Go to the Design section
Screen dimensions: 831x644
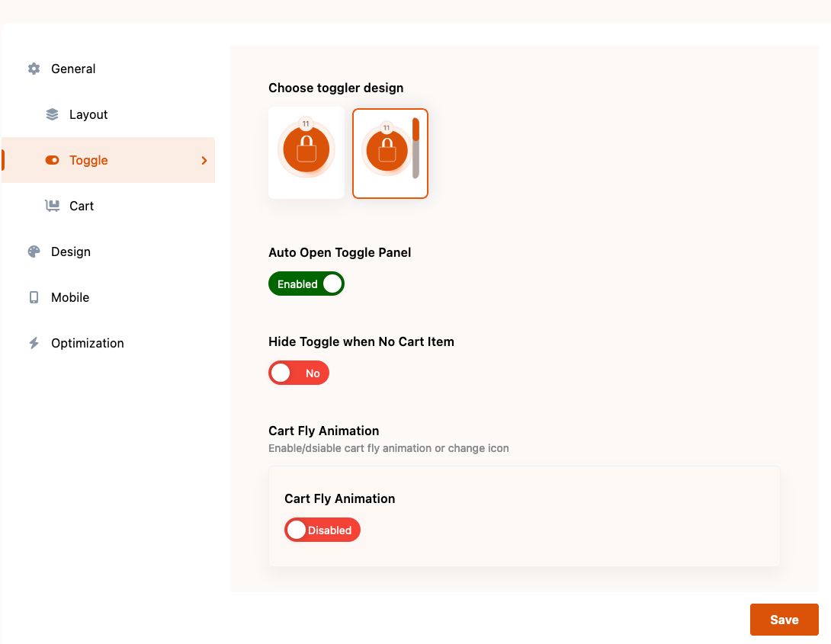(71, 252)
